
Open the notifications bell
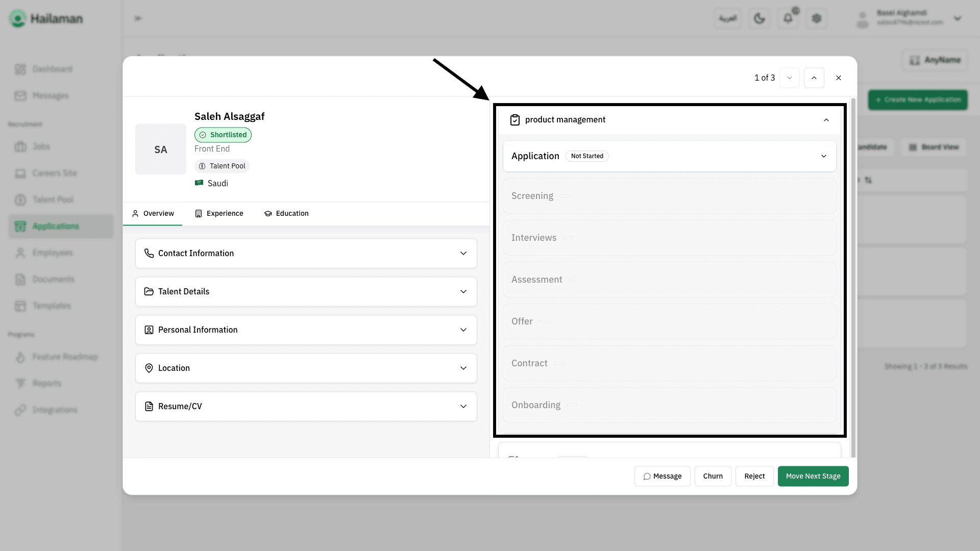click(788, 18)
